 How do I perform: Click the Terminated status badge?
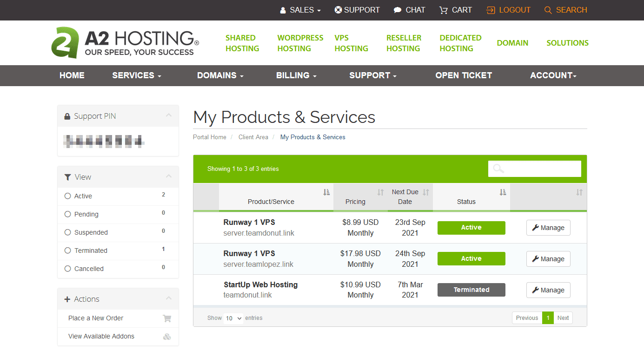click(471, 290)
